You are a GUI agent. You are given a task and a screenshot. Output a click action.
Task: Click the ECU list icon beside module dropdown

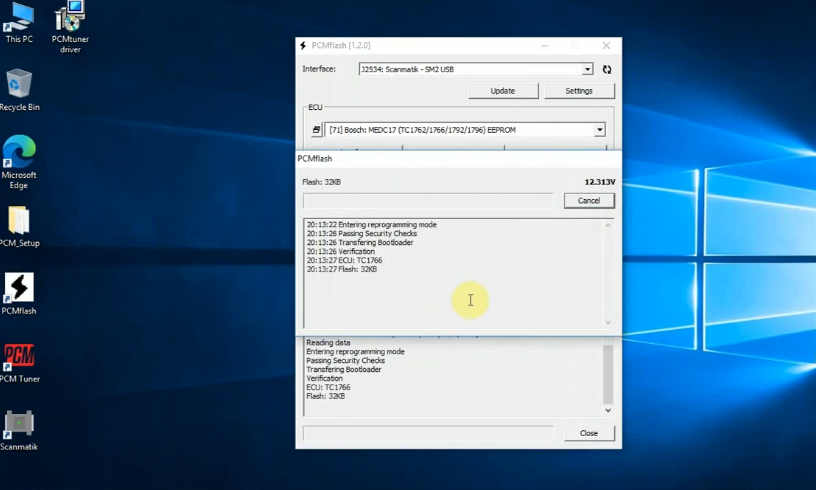point(316,130)
